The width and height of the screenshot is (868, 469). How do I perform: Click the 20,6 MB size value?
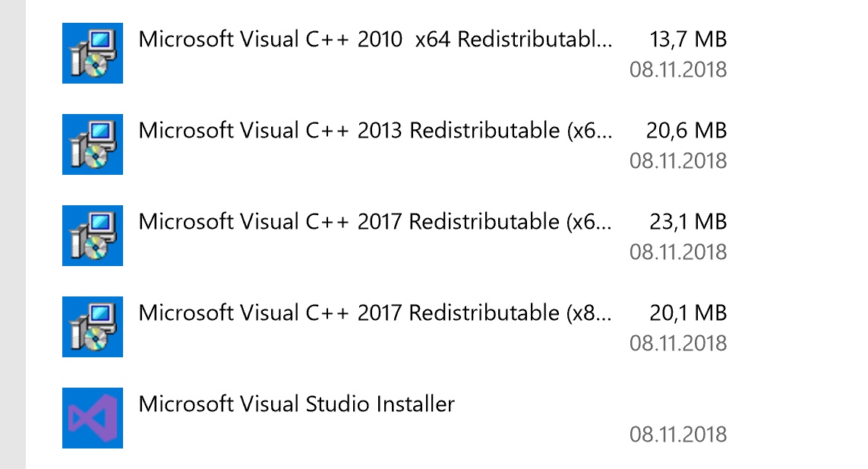(687, 131)
